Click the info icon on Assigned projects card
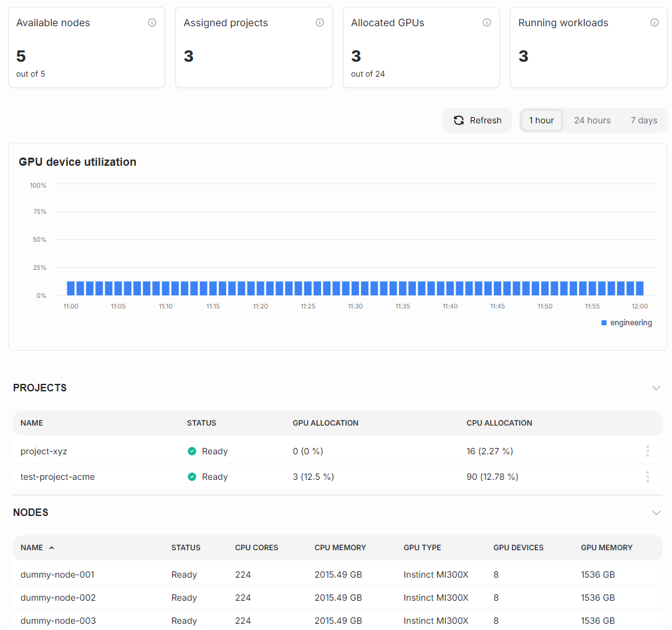The width and height of the screenshot is (672, 630). pos(319,22)
